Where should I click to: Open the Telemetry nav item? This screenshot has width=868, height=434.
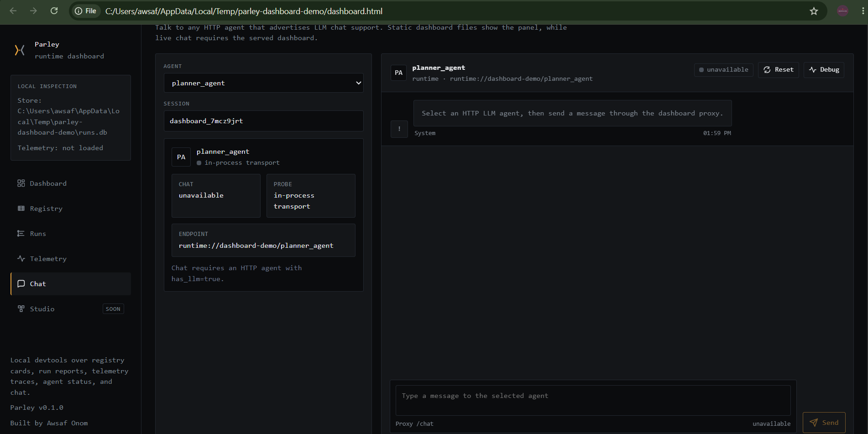click(71, 259)
